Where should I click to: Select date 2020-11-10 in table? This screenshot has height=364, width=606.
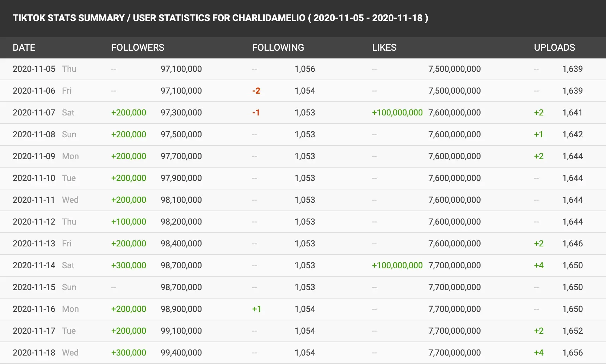[34, 178]
